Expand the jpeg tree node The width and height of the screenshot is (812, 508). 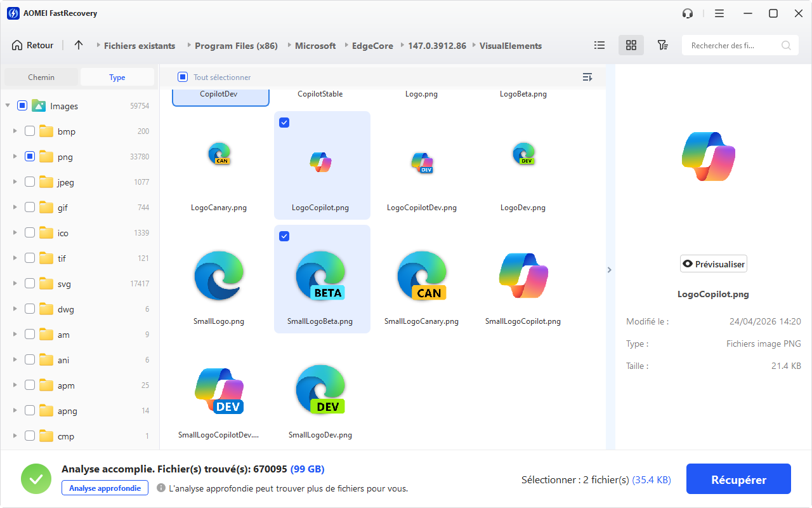click(15, 182)
